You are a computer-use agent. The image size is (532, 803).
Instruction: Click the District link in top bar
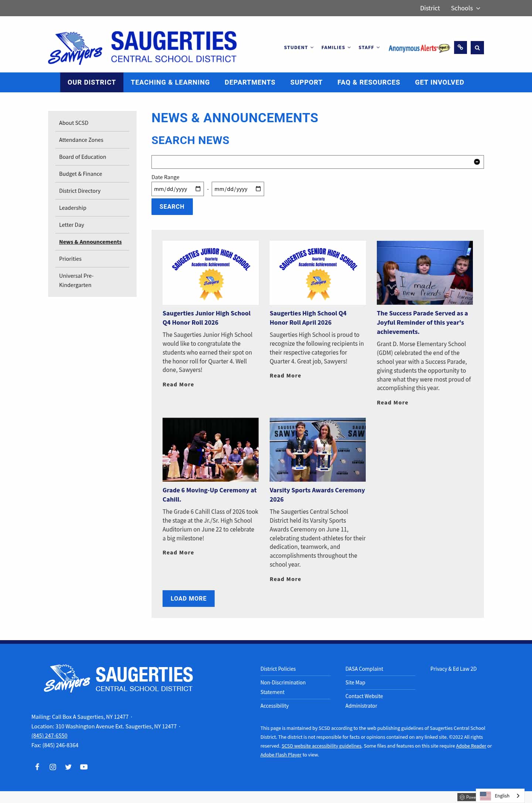pyautogui.click(x=430, y=8)
